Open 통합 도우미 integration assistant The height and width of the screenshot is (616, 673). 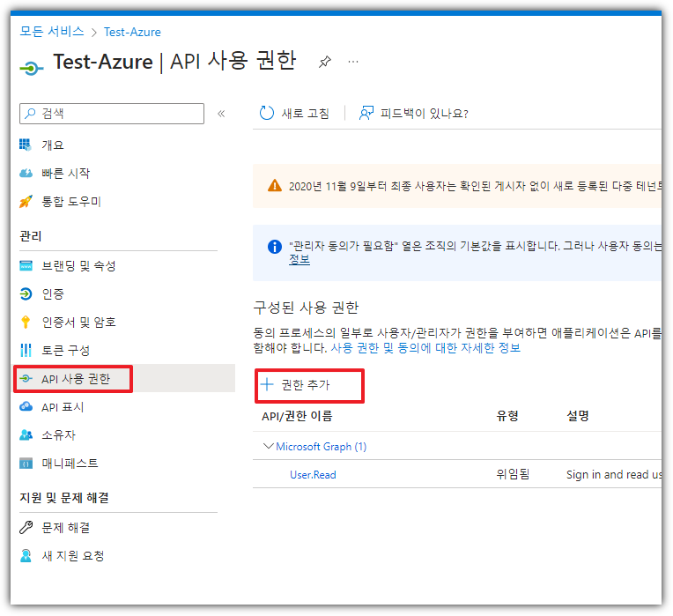coord(70,201)
